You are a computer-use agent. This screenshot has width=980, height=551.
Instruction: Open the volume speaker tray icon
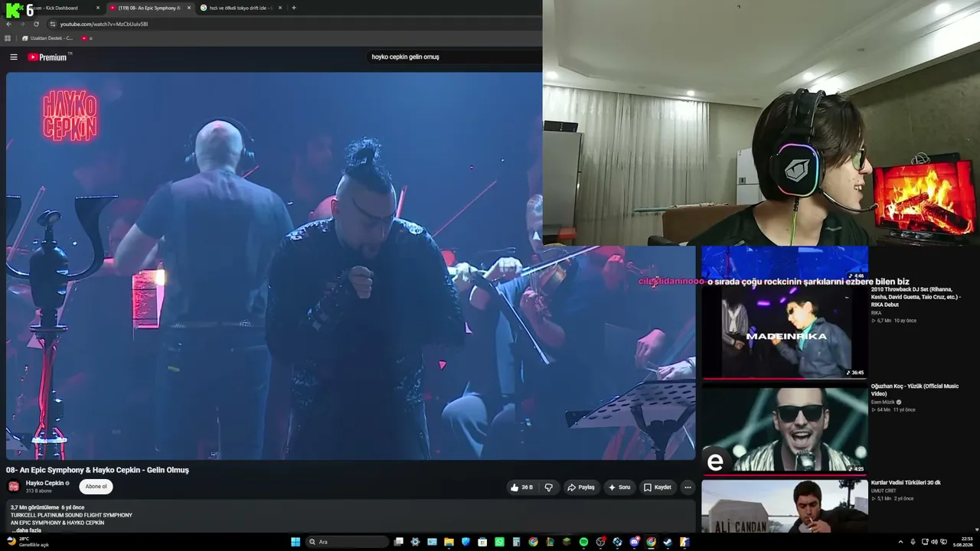pos(936,542)
